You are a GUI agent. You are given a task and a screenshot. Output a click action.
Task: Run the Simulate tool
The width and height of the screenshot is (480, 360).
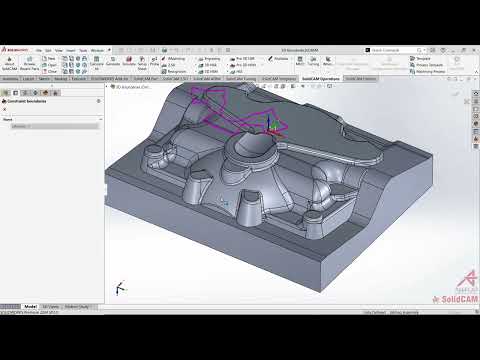tap(129, 61)
